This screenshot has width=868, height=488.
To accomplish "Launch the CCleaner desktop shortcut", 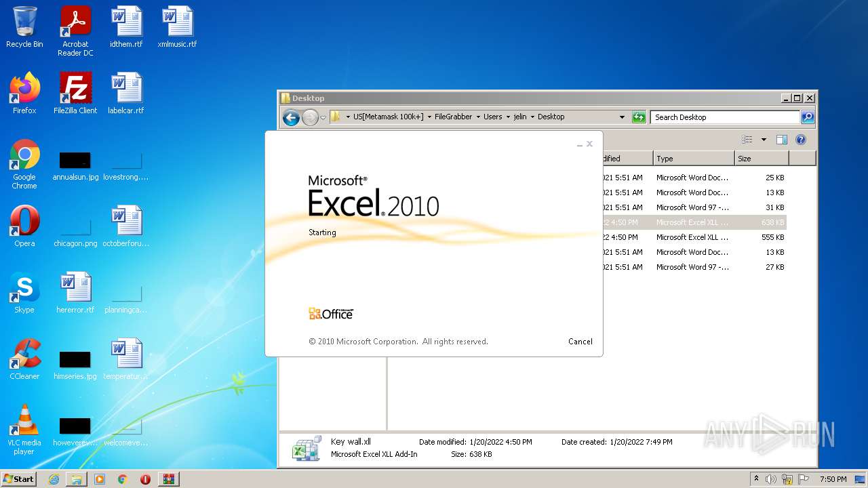I will pos(24,359).
